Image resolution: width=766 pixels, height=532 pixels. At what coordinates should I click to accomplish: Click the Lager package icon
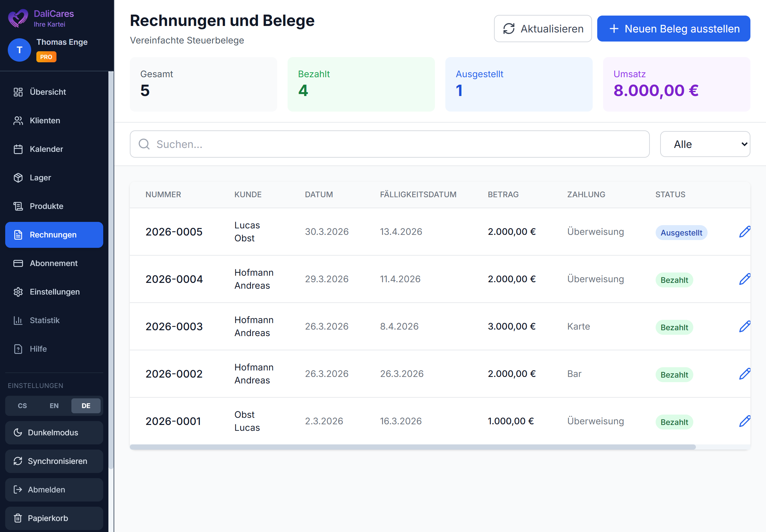19,178
